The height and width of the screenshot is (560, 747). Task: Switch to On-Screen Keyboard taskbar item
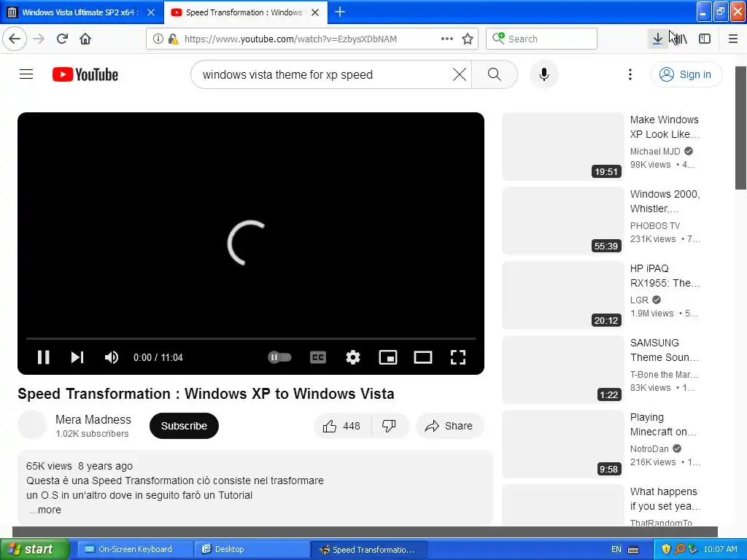tap(134, 549)
